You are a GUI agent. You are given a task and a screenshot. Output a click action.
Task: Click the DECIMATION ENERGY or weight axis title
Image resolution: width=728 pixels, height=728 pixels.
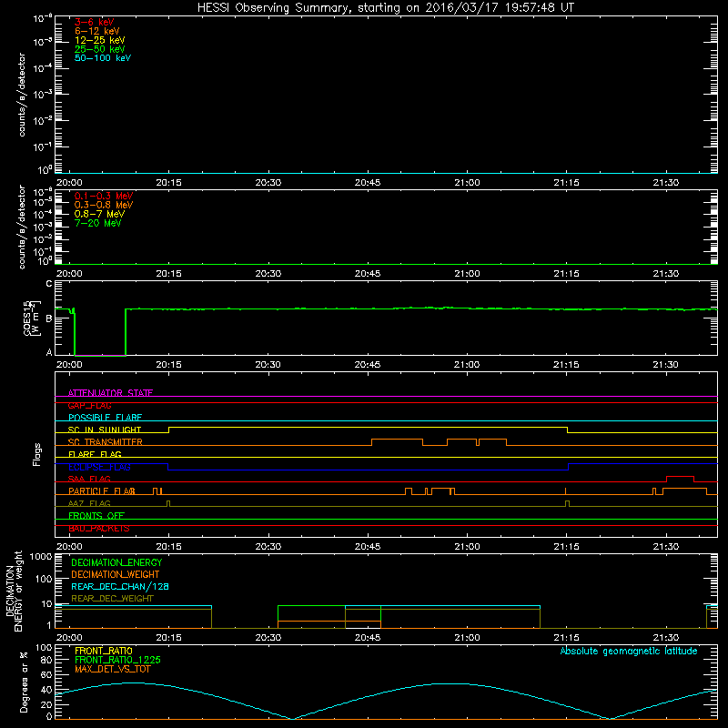click(14, 591)
